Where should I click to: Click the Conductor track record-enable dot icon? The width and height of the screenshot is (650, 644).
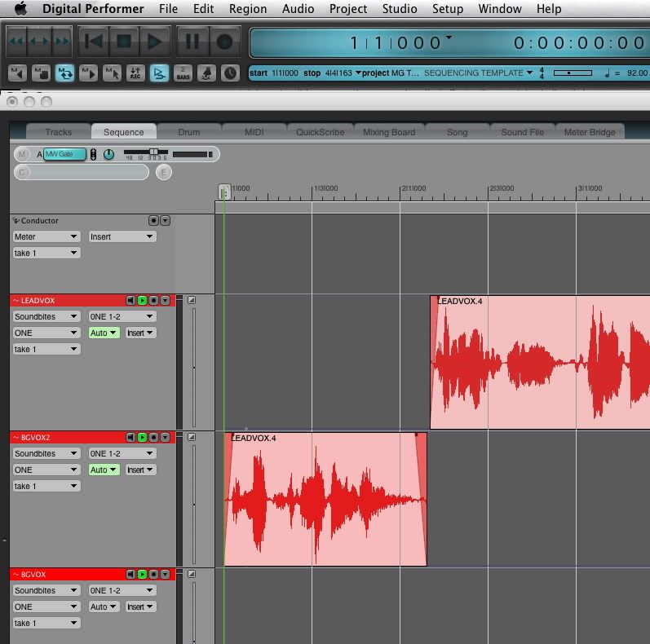pyautogui.click(x=153, y=220)
